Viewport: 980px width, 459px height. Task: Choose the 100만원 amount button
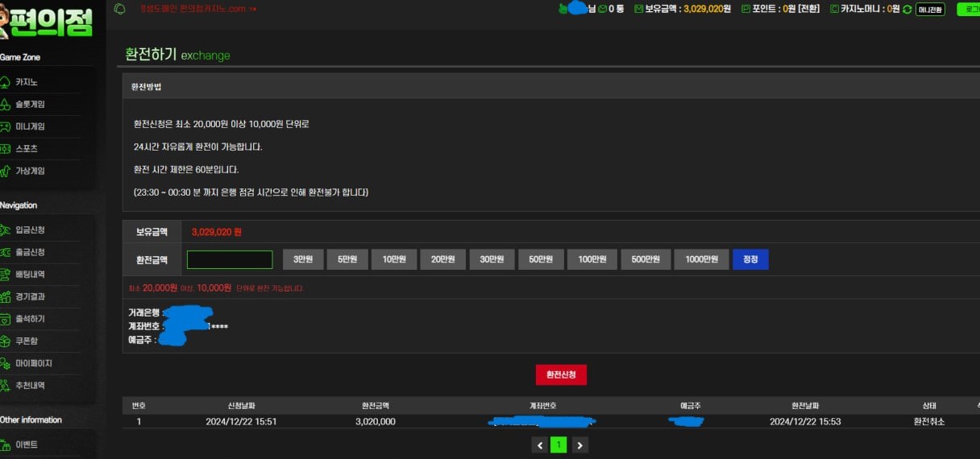592,259
